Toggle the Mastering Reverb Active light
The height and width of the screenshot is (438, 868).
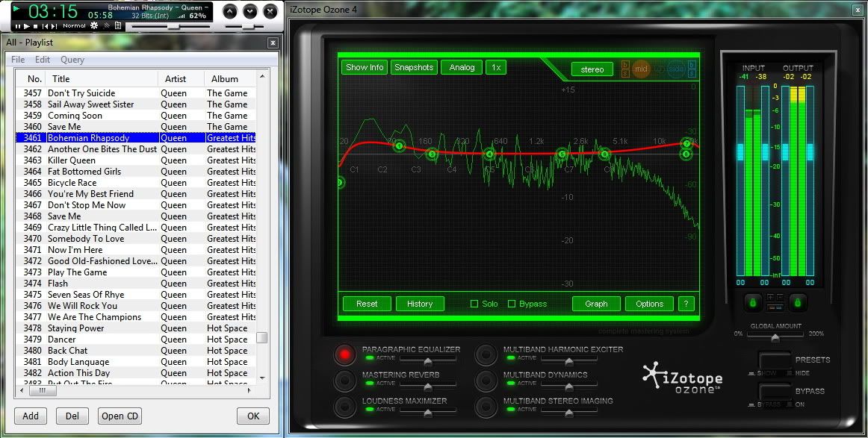coord(370,384)
